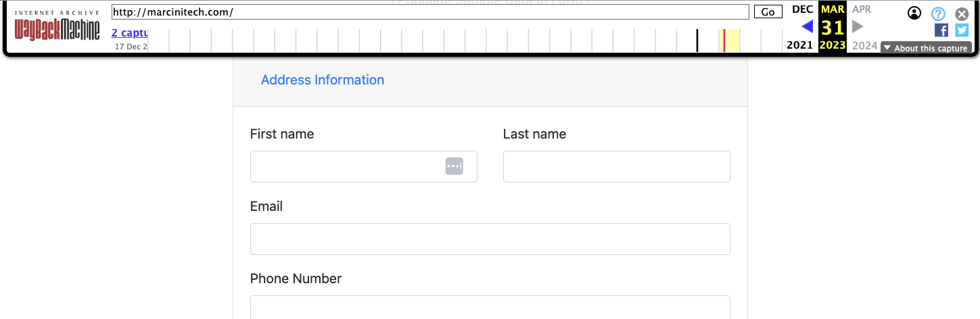The image size is (980, 319).
Task: Share capture on Facebook
Action: [x=941, y=30]
